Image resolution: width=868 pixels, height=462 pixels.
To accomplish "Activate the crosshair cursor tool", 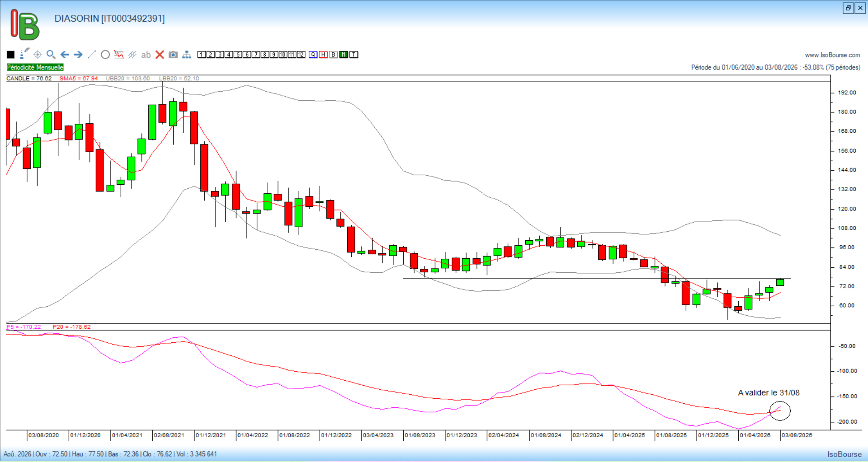I will tap(38, 55).
